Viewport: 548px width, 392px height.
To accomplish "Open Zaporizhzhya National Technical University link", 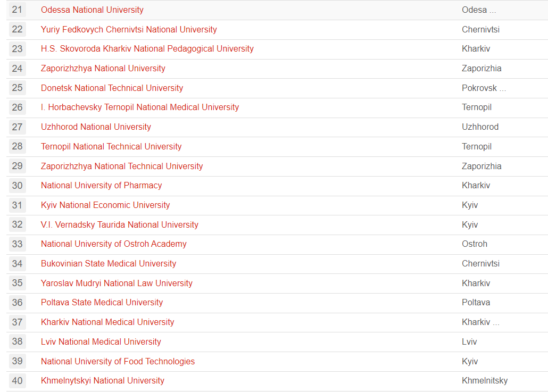I will tap(122, 166).
